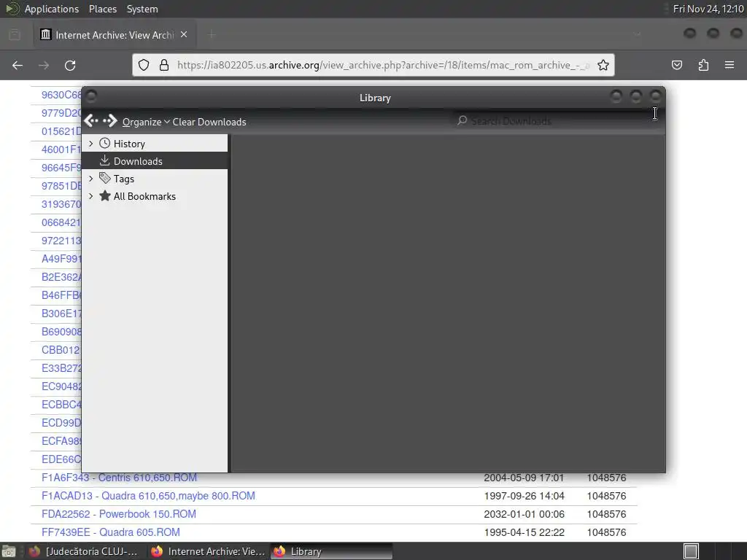
Task: Open the B46FFB link on the page
Action: (x=61, y=295)
